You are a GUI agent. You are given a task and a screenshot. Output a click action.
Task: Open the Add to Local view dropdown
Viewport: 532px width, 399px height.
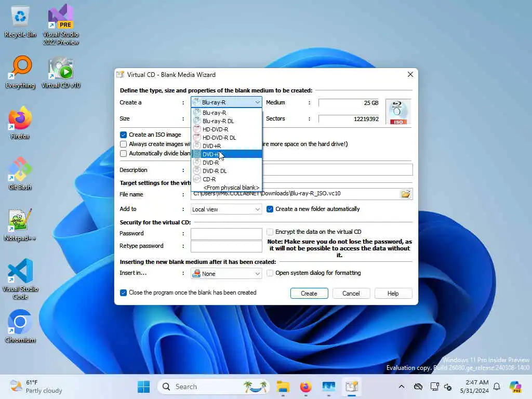pos(227,209)
